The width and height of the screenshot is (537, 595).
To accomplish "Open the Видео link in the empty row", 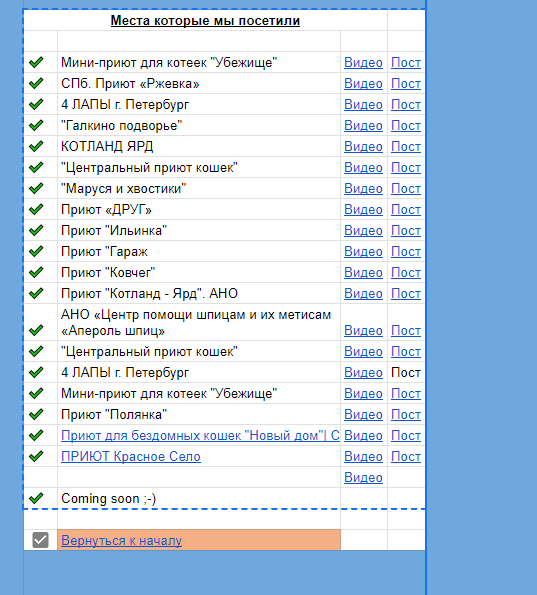I will click(x=363, y=477).
